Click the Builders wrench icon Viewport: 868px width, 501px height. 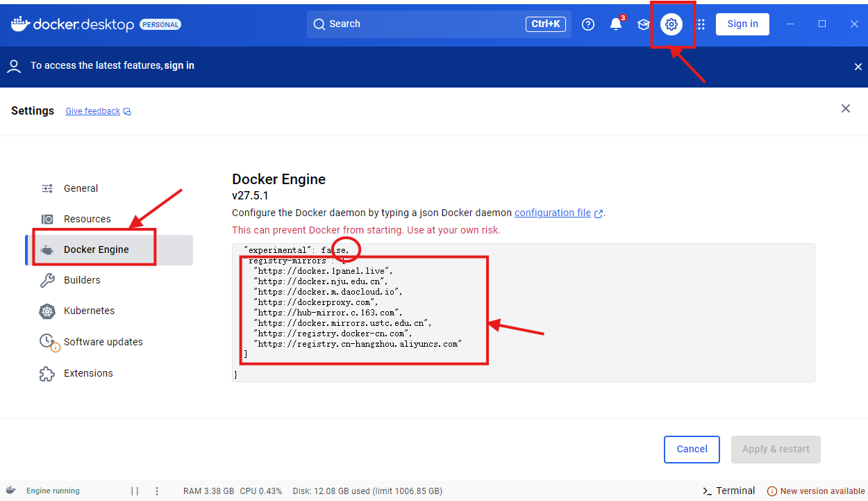[x=47, y=280]
